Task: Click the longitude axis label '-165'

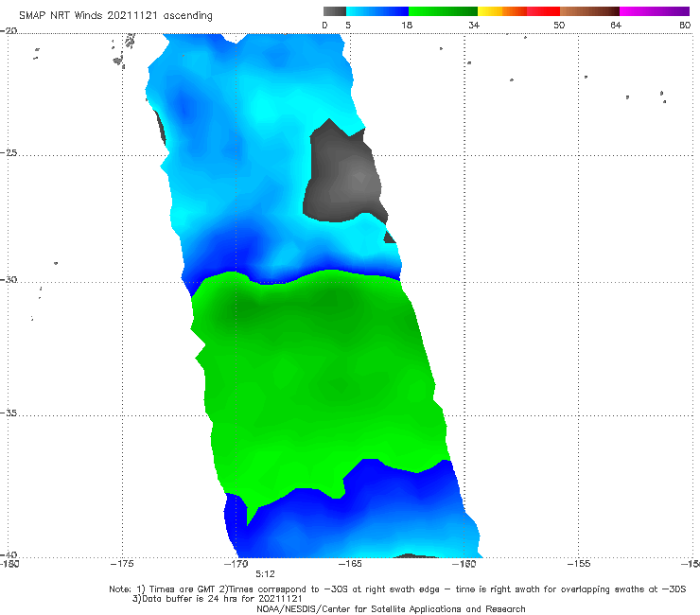Action: click(350, 563)
